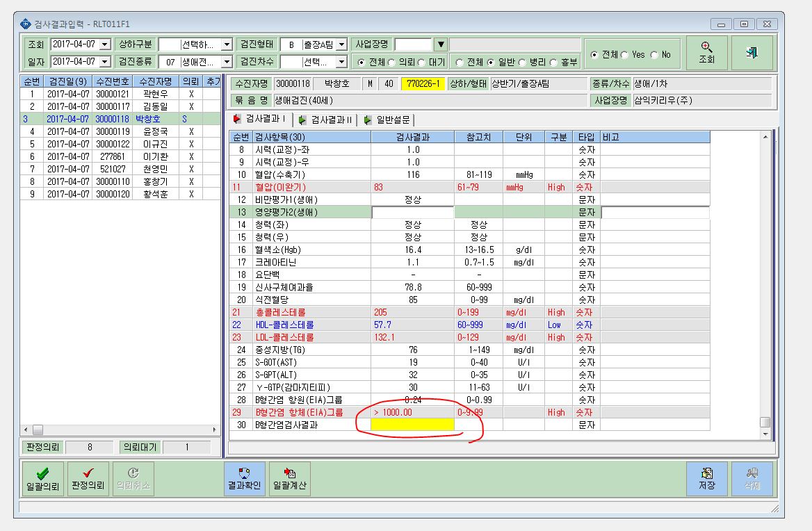Click the 의뢰취소 cancel icon button

pos(133,479)
